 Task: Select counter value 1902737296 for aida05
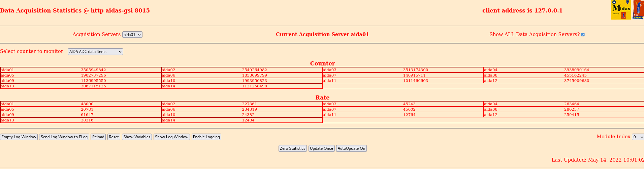[x=93, y=76]
